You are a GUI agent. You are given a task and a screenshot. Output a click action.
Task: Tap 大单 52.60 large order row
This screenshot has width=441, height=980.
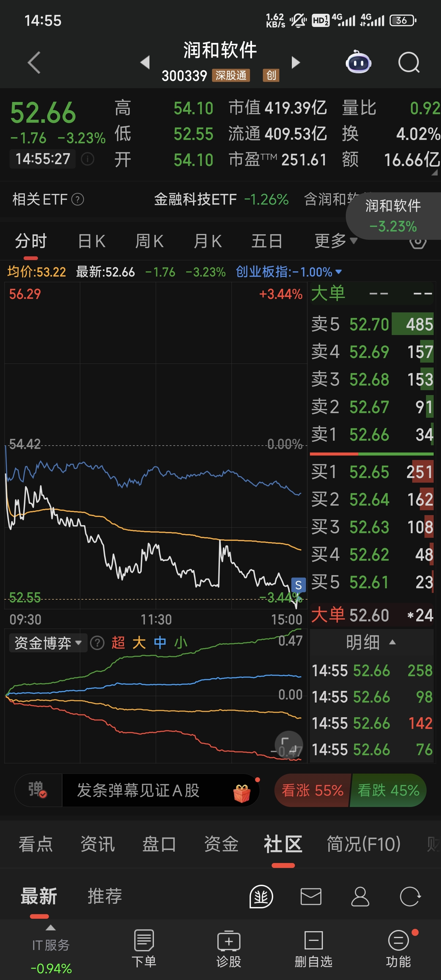pos(372,615)
